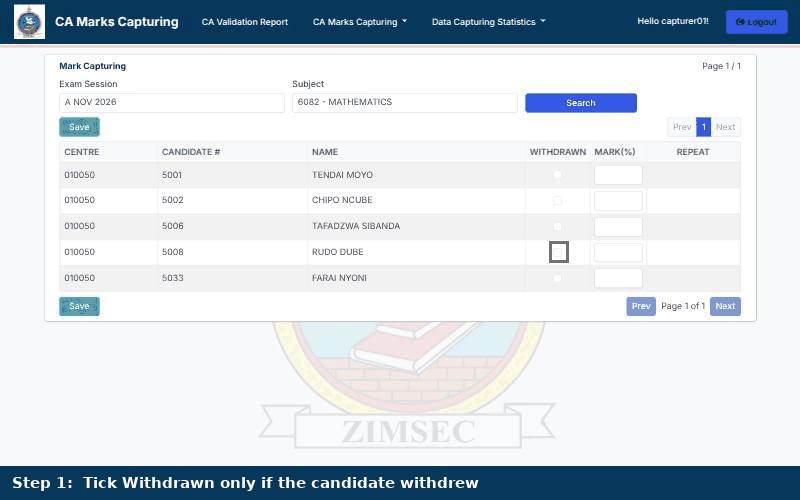Click centre code 010050 in Tendai Moyo row

click(80, 175)
